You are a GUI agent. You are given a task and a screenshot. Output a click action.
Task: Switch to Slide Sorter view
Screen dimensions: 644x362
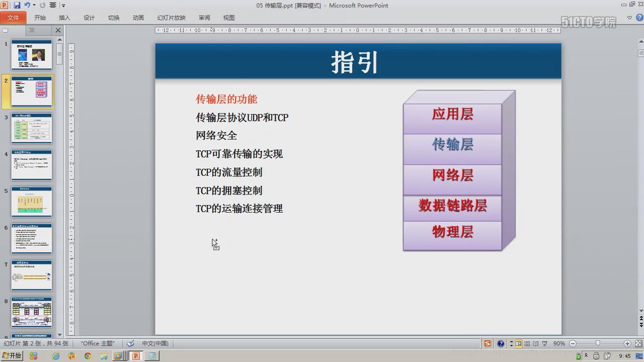tap(527, 343)
